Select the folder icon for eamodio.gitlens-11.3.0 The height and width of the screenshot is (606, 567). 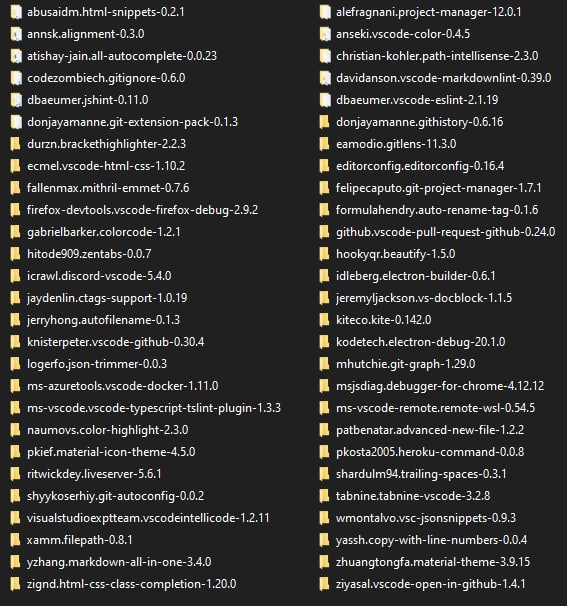tap(324, 144)
